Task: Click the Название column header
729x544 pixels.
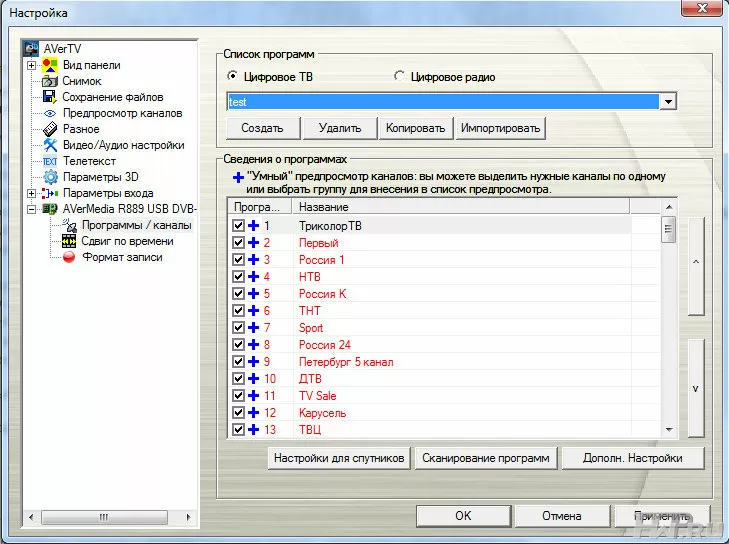Action: tap(460, 206)
